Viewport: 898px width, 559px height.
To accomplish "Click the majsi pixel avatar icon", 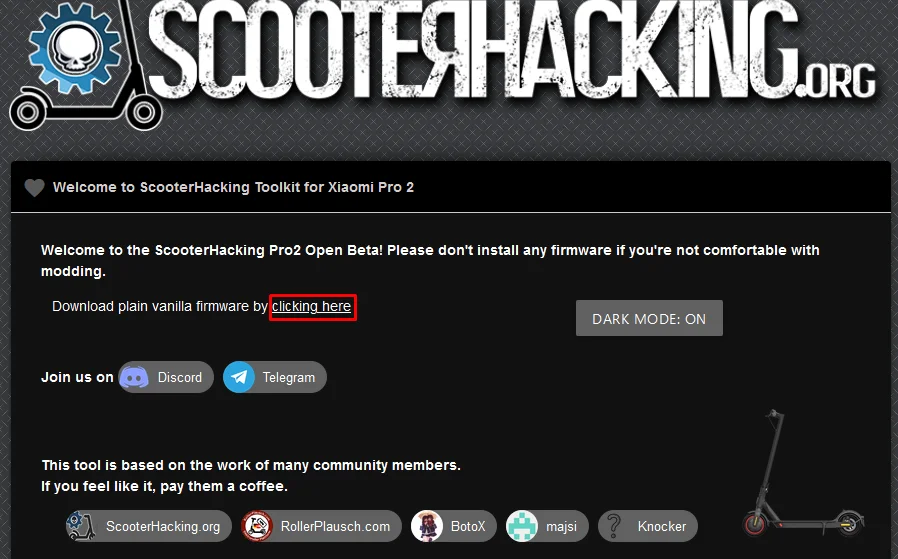I will (522, 526).
